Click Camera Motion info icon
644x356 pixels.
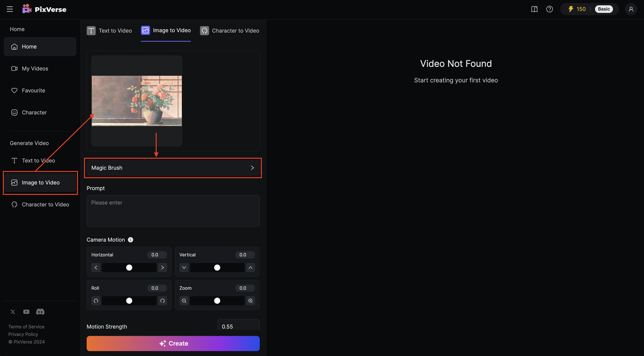pyautogui.click(x=131, y=240)
